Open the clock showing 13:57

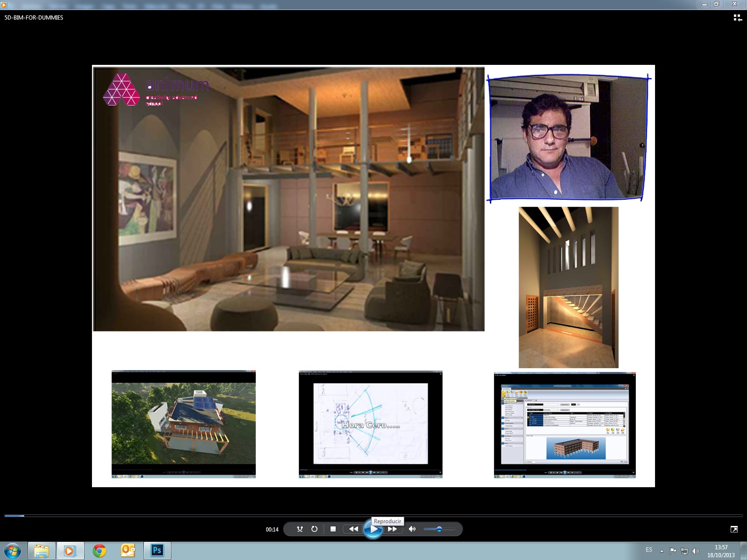(721, 551)
